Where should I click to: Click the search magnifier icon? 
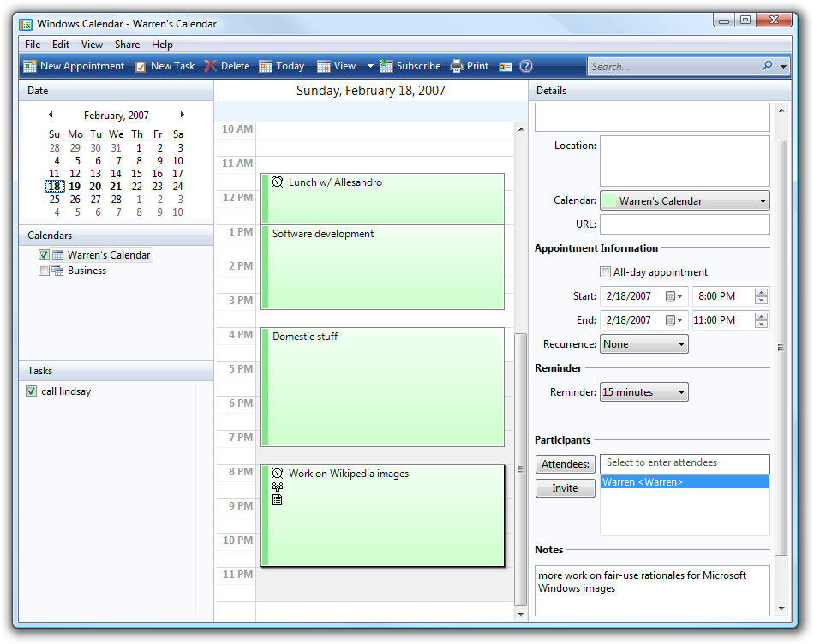tap(767, 65)
